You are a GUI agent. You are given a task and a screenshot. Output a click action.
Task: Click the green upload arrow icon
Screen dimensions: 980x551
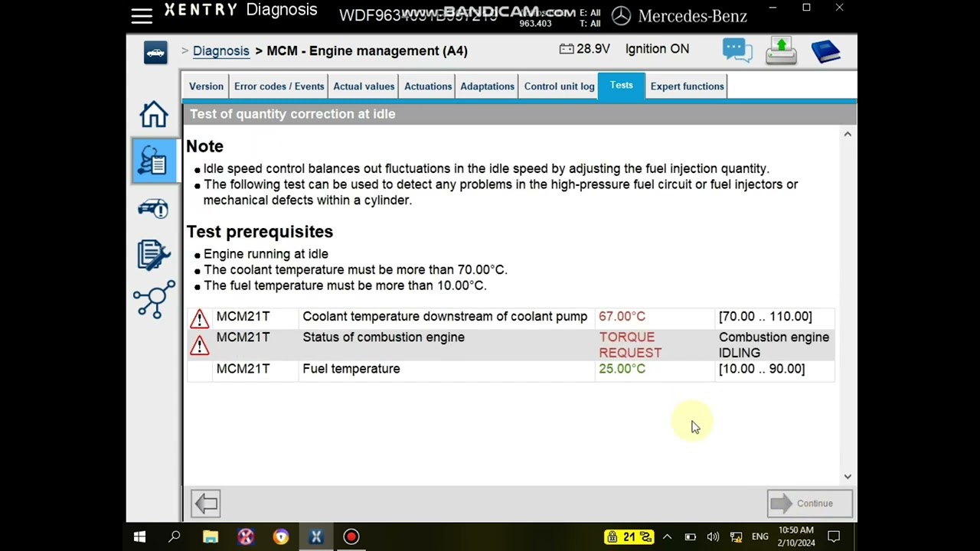[781, 51]
